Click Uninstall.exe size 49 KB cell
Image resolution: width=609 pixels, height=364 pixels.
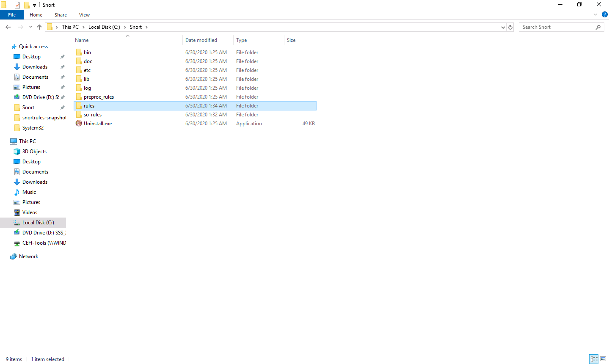309,124
